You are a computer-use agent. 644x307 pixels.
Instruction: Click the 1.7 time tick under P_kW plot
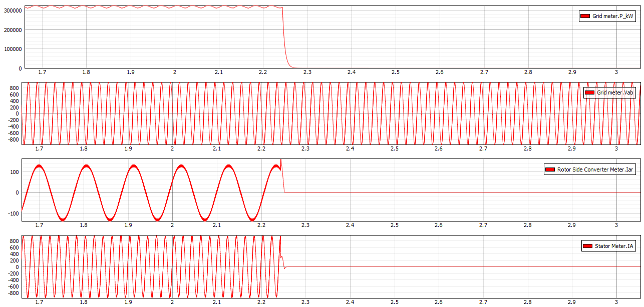(42, 72)
